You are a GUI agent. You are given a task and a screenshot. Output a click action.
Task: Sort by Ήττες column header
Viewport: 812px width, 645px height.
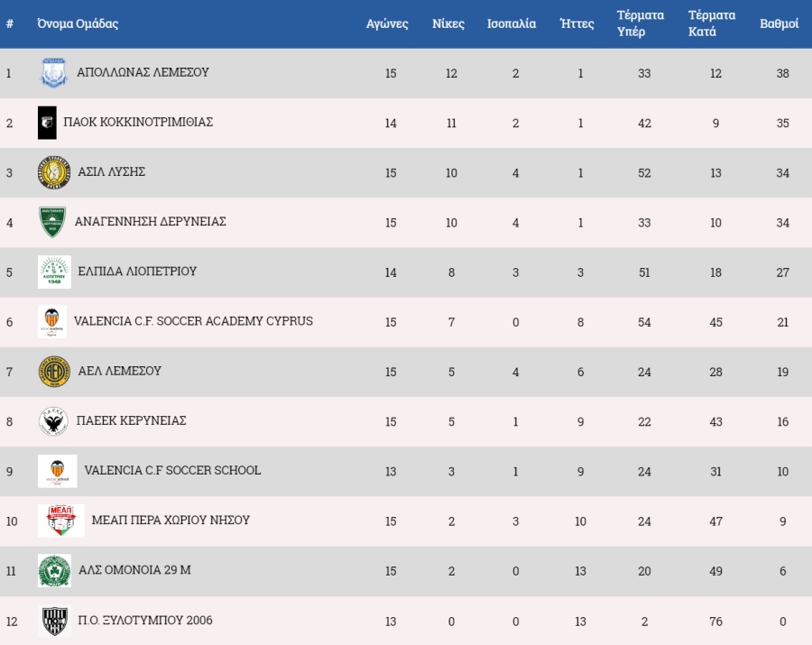tap(577, 23)
